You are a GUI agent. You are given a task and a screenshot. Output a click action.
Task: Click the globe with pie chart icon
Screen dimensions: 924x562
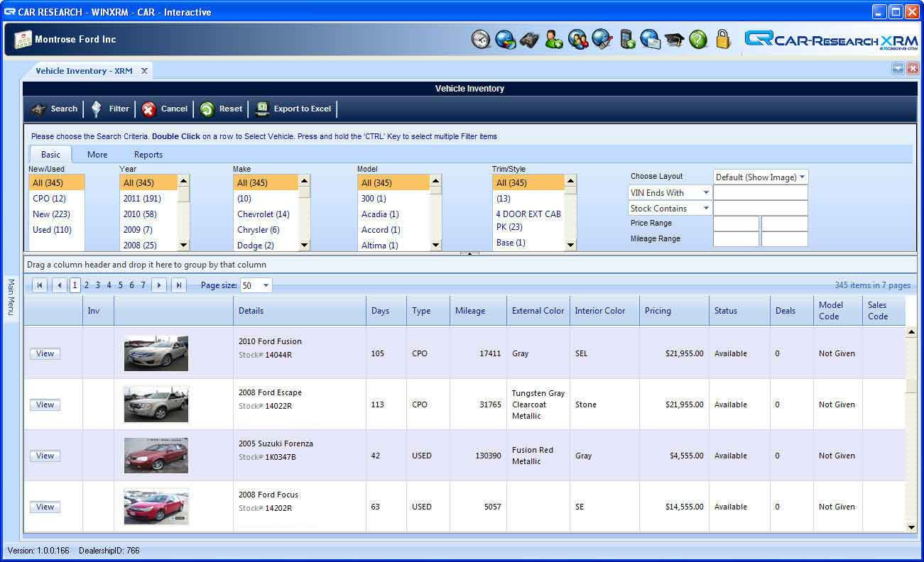pyautogui.click(x=505, y=39)
